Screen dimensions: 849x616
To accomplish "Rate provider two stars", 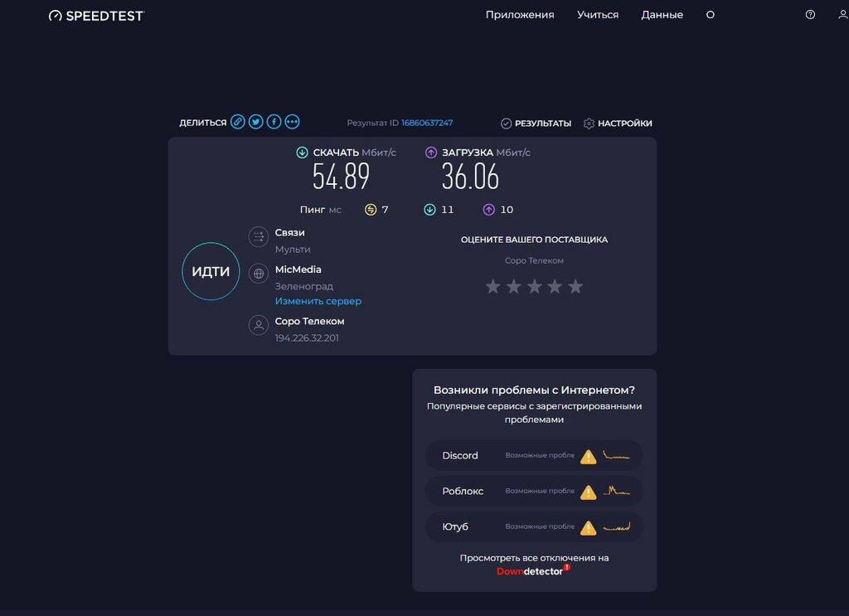I will tap(514, 286).
